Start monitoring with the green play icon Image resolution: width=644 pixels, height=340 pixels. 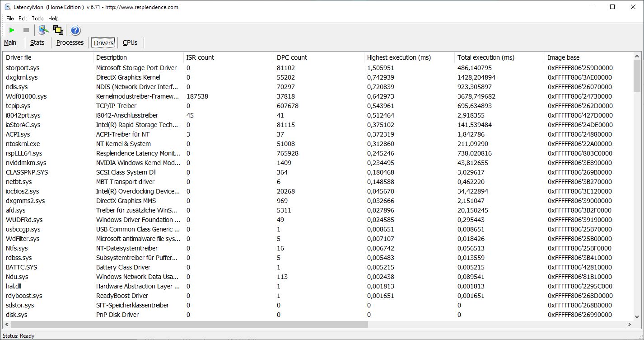12,30
